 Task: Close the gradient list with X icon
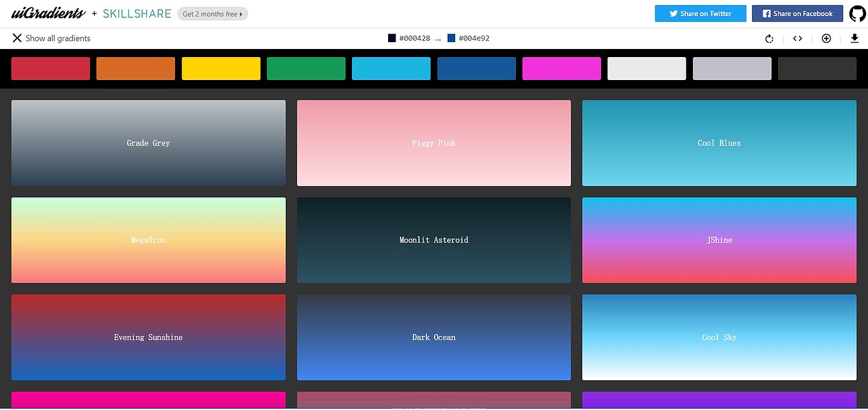(17, 38)
